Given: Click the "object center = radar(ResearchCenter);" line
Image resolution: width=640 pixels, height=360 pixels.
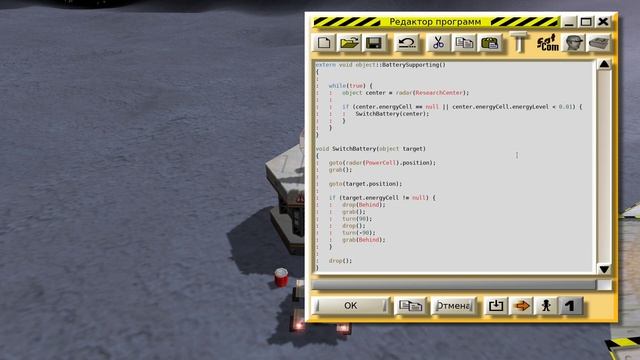Looking at the screenshot, I should click(x=405, y=93).
